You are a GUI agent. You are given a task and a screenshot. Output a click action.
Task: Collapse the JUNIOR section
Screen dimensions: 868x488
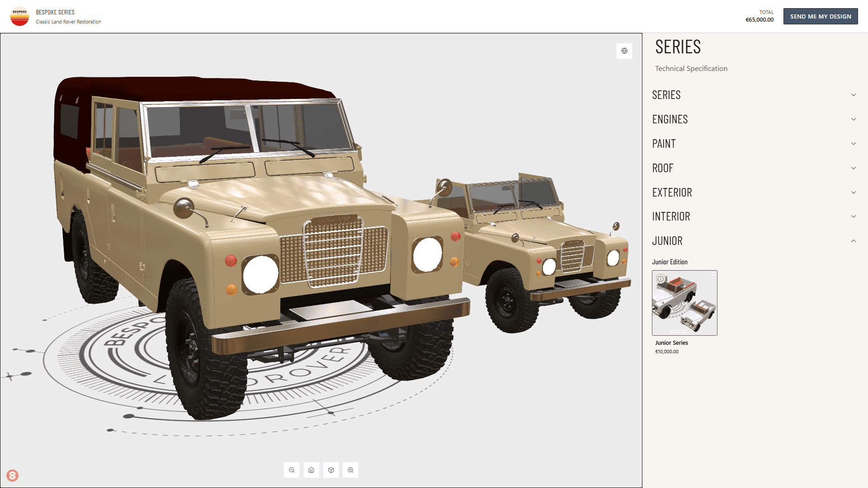pyautogui.click(x=853, y=241)
